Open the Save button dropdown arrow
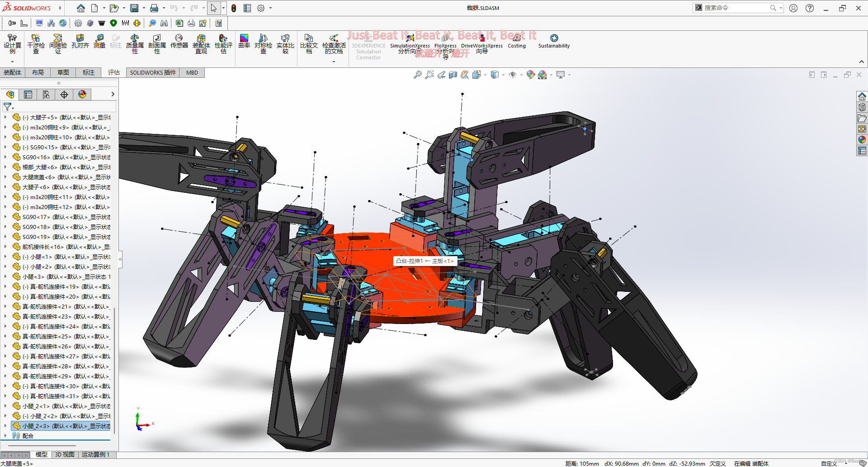 tap(144, 8)
